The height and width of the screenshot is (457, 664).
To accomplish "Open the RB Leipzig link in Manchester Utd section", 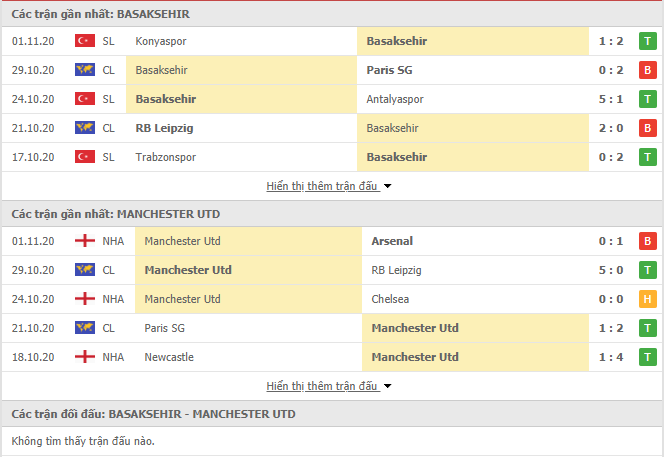I will (396, 270).
